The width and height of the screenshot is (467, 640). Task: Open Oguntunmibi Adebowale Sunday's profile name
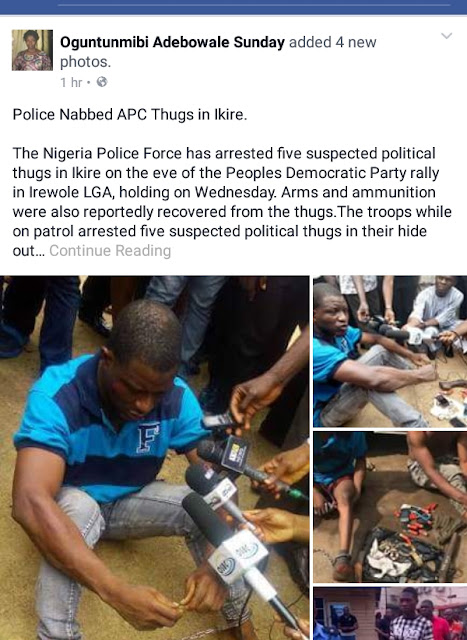tap(172, 42)
